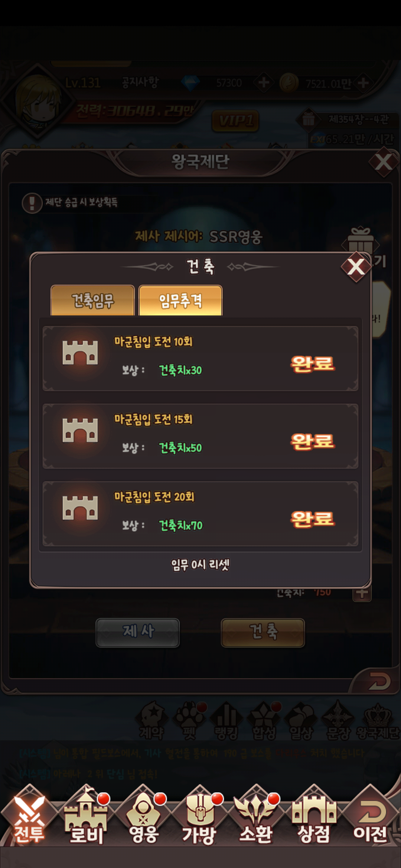Tap 완료 for 마군침입 도전 10회

(x=313, y=364)
